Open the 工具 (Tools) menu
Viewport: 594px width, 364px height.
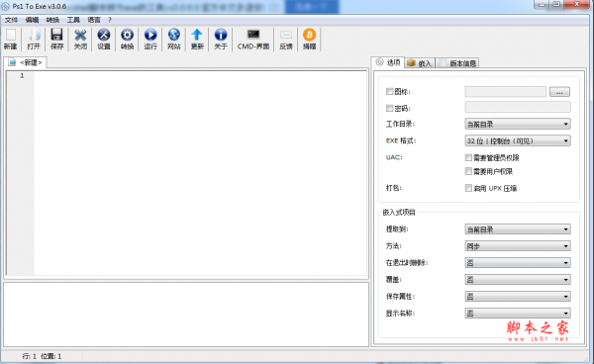pyautogui.click(x=73, y=20)
